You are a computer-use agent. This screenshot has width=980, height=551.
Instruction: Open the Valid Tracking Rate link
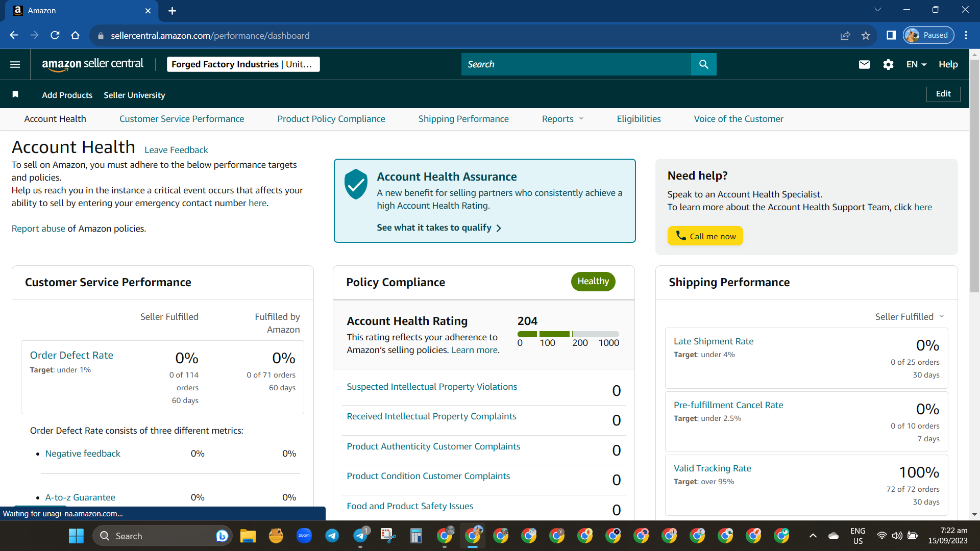coord(713,468)
